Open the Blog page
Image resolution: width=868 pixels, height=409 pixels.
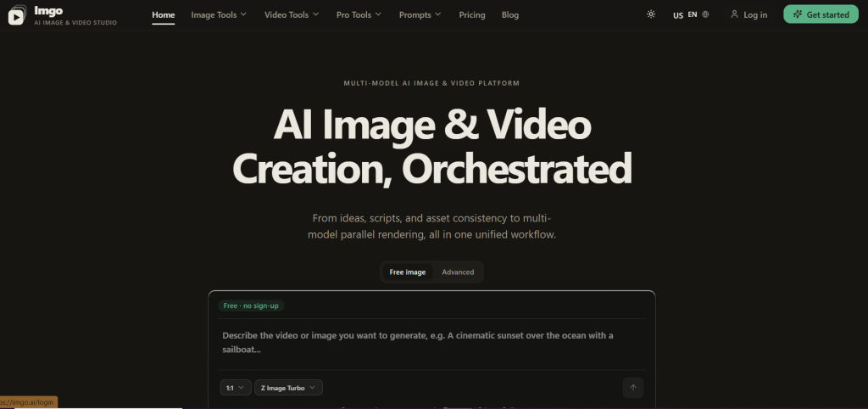(509, 15)
